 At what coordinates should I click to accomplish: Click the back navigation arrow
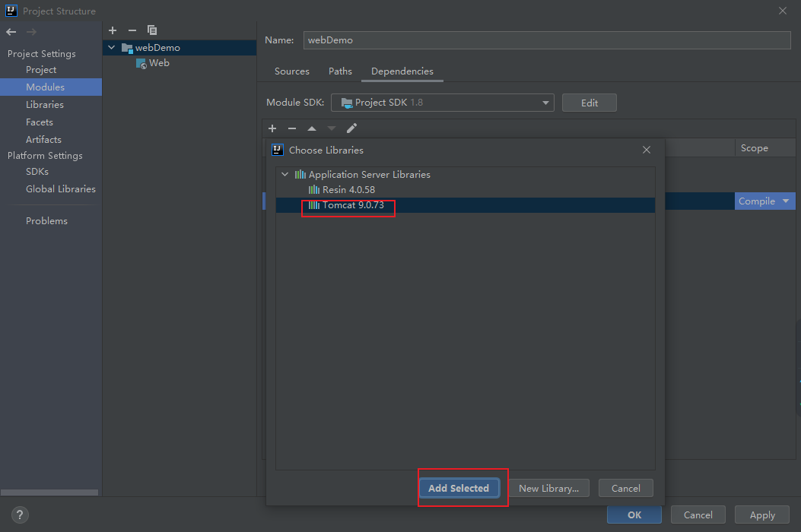(x=11, y=32)
